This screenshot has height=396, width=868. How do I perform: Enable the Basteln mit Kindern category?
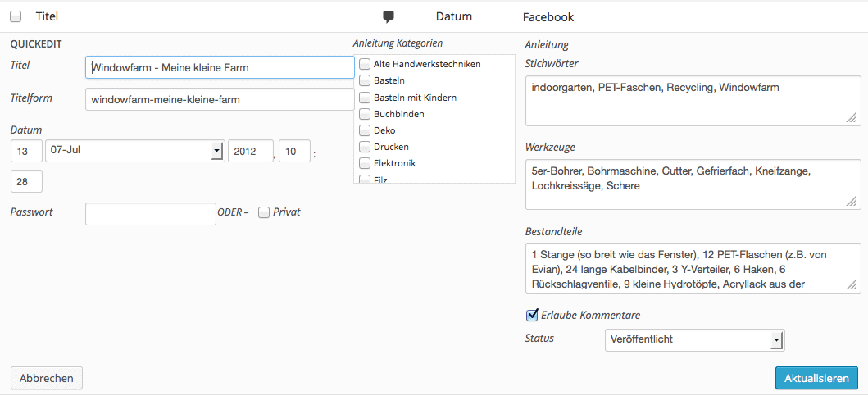pos(365,98)
